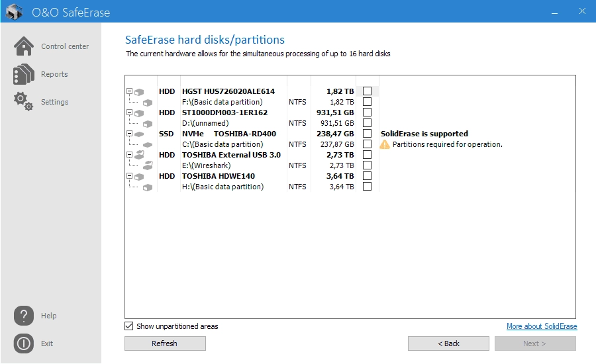Screen dimensions: 596x364
Task: Select the TOSHIBA HDWE140 disk name
Action: click(x=219, y=176)
